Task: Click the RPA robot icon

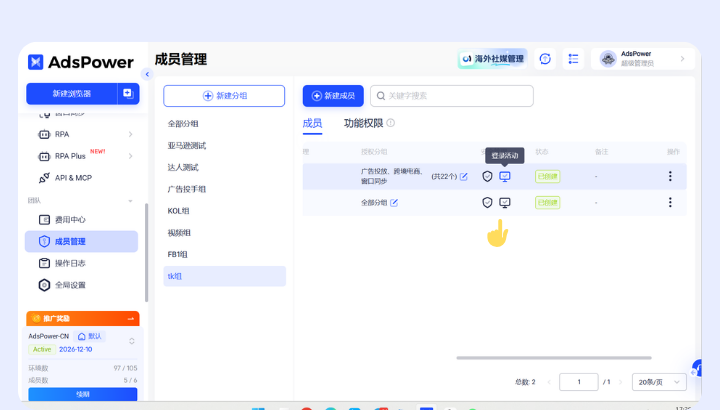Action: coord(44,134)
